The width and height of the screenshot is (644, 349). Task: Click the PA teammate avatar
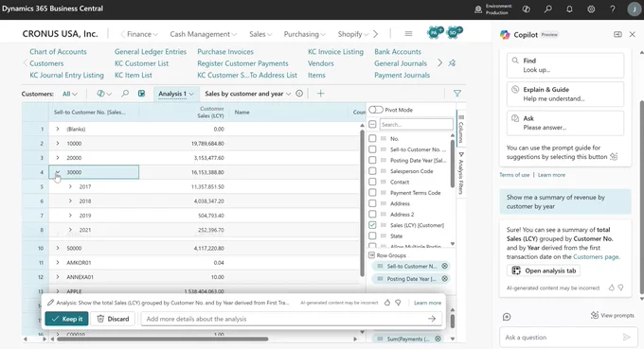point(434,32)
